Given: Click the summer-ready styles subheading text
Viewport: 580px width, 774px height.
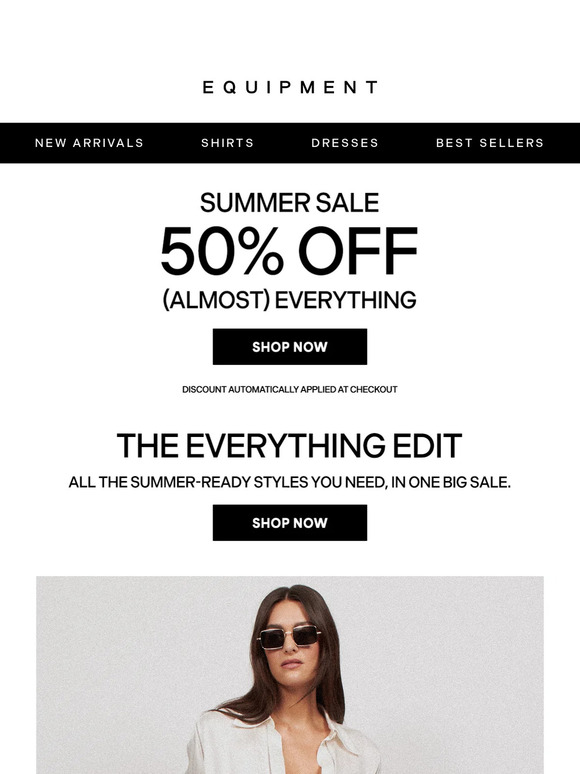Looking at the screenshot, I should coord(290,482).
